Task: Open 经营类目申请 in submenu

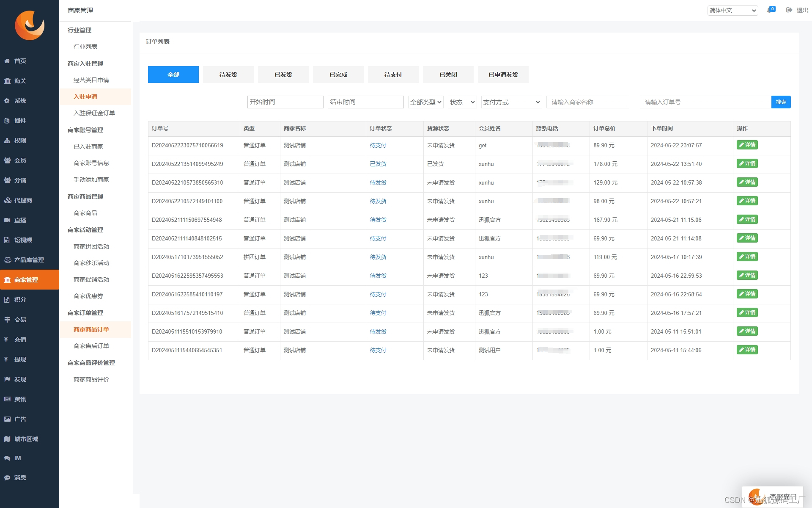Action: point(91,80)
